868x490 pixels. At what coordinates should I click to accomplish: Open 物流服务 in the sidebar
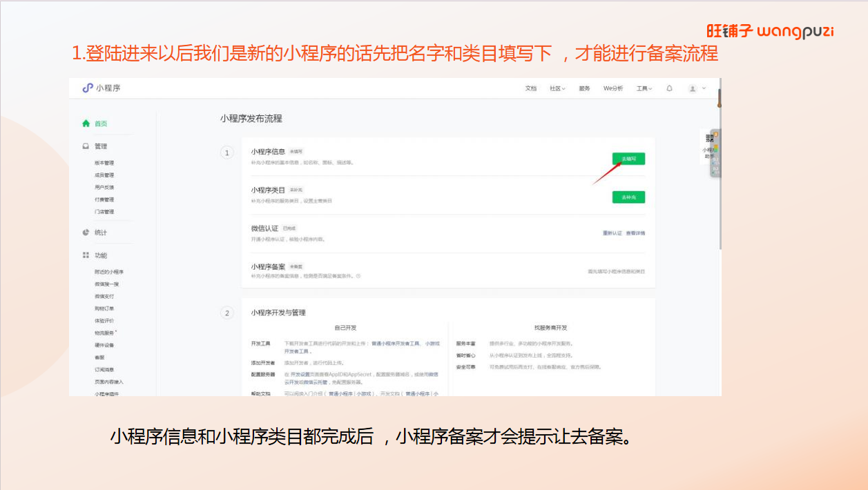point(104,333)
